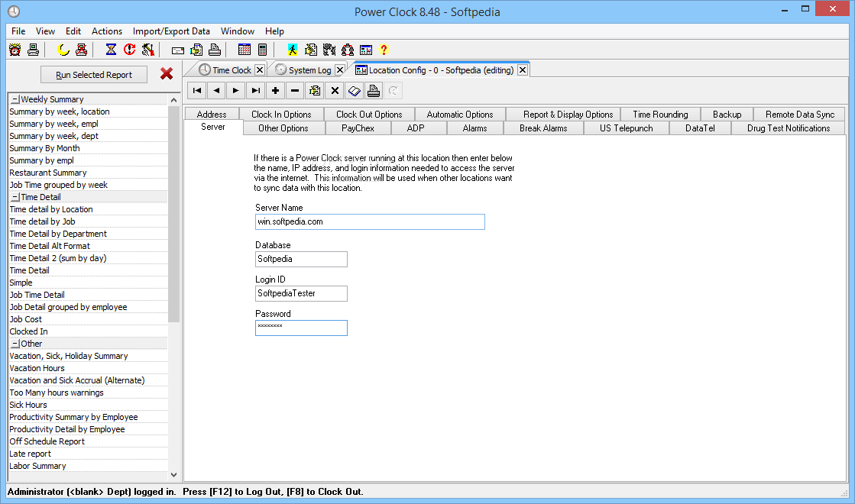855x504 pixels.
Task: Go to the next record
Action: 236,90
